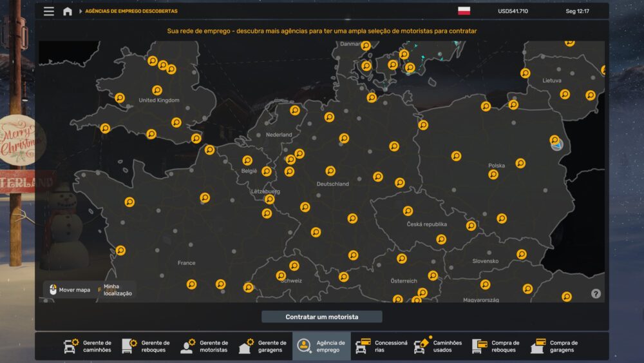Select the agency marker near Česká republika label

click(x=408, y=211)
